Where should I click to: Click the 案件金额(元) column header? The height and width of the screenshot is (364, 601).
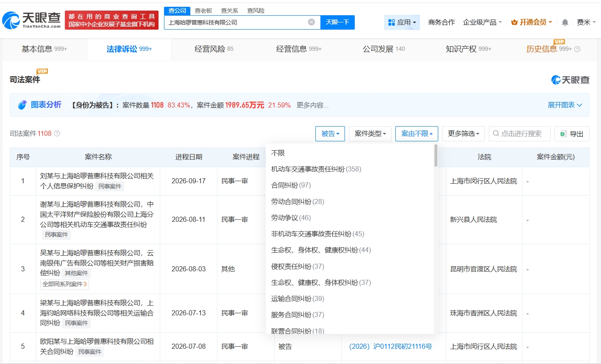pyautogui.click(x=556, y=157)
